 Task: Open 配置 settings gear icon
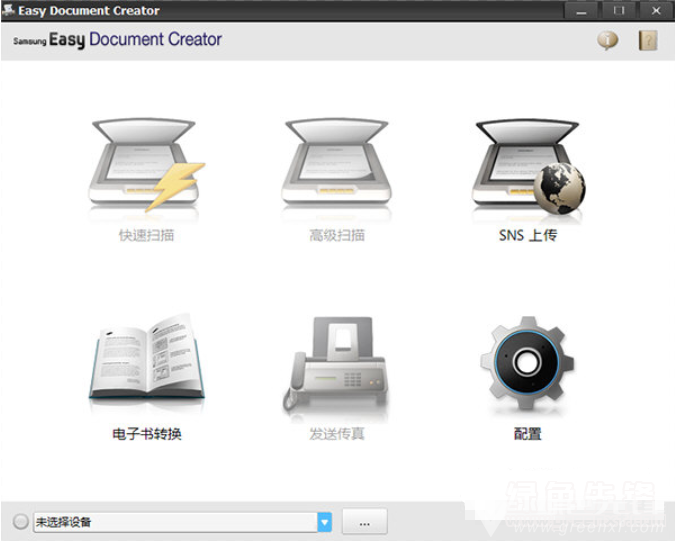tap(527, 362)
